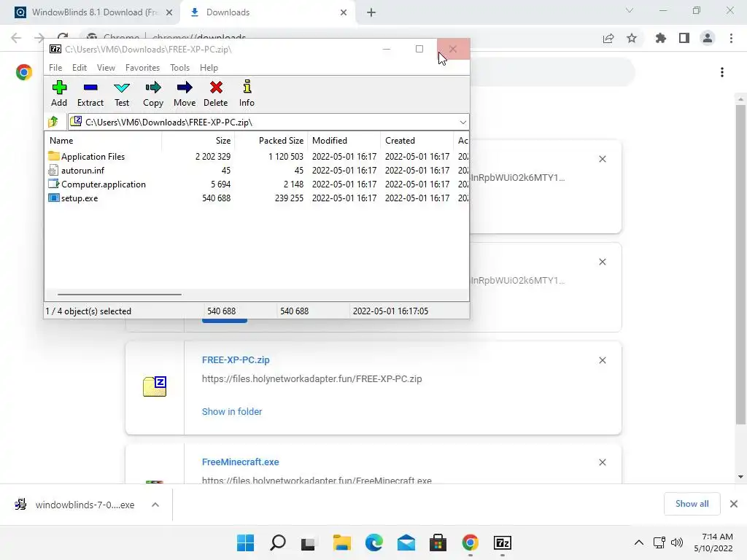Viewport: 747px width, 560px height.
Task: Open Chrome profile avatar
Action: coord(708,38)
